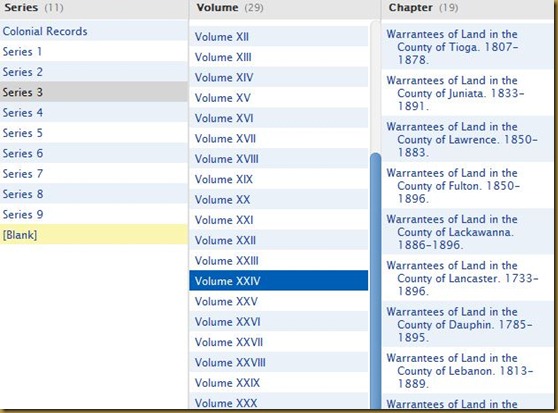Open Warrantees of Land, County of Lackawanna chapter
558x413 pixels.
[467, 232]
